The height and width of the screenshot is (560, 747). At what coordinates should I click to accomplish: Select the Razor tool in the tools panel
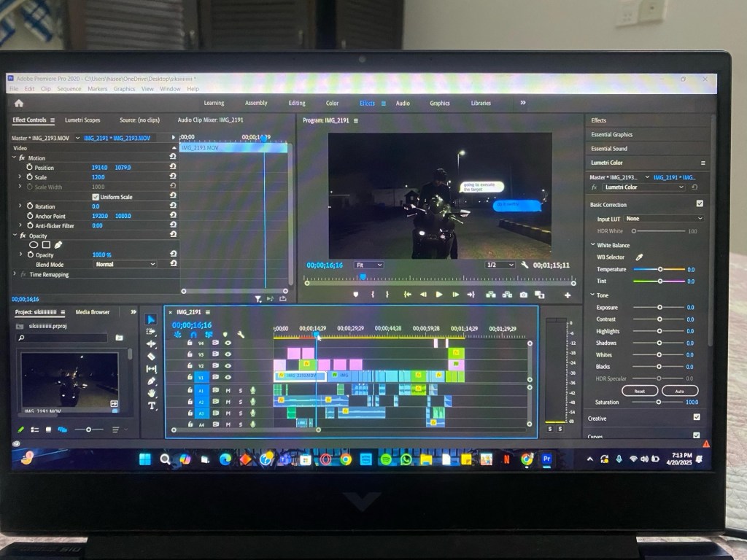[151, 357]
